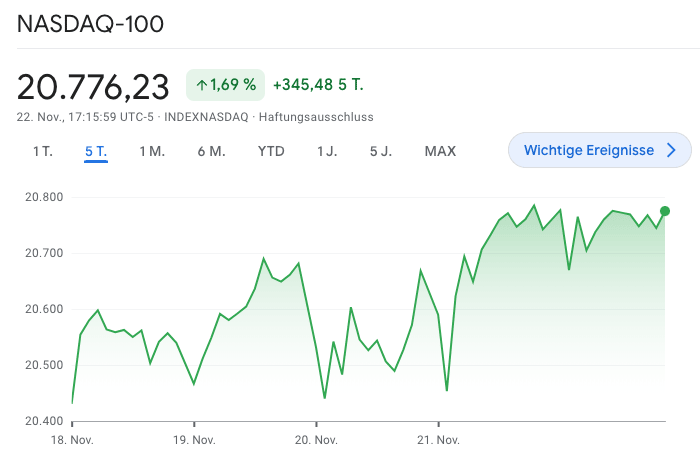The height and width of the screenshot is (461, 700).
Task: Show the MAX time range
Action: tap(440, 151)
